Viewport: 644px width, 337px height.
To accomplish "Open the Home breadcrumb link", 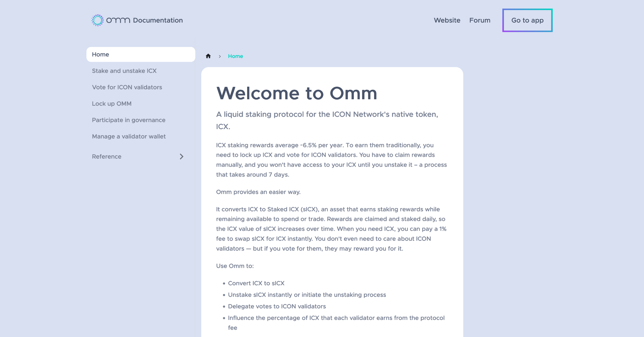I will click(235, 56).
